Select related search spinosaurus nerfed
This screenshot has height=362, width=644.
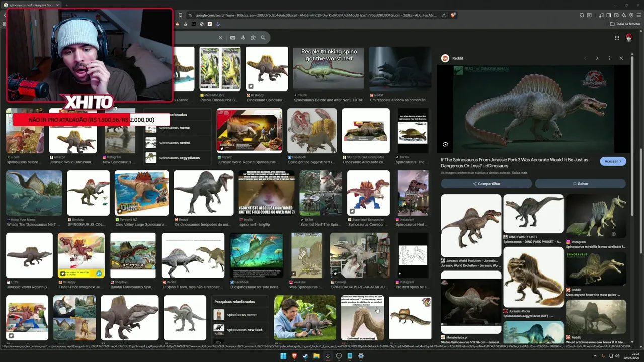(x=178, y=143)
